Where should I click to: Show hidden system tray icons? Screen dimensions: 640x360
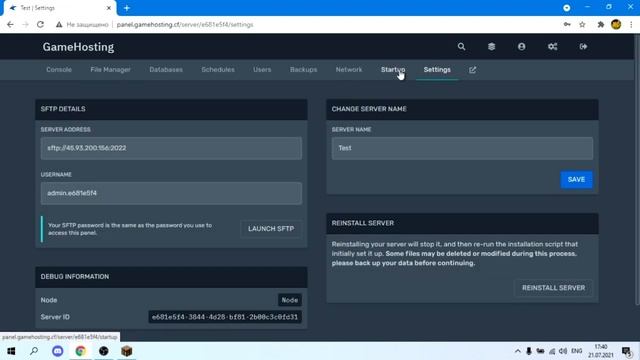(x=518, y=351)
